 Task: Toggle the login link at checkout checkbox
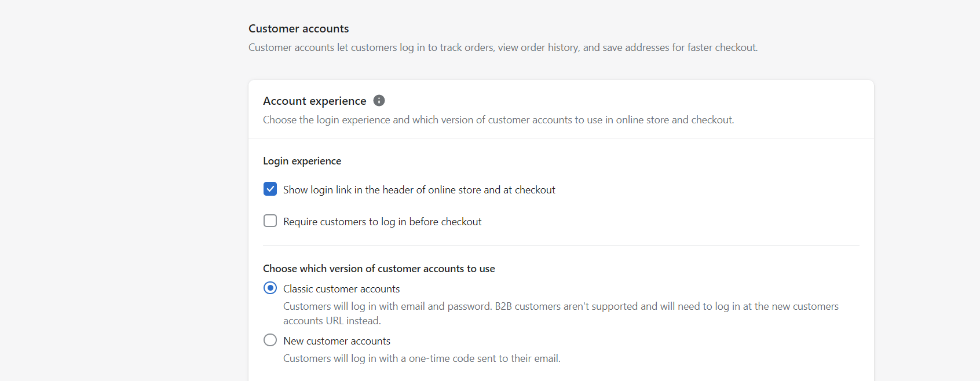[x=270, y=189]
